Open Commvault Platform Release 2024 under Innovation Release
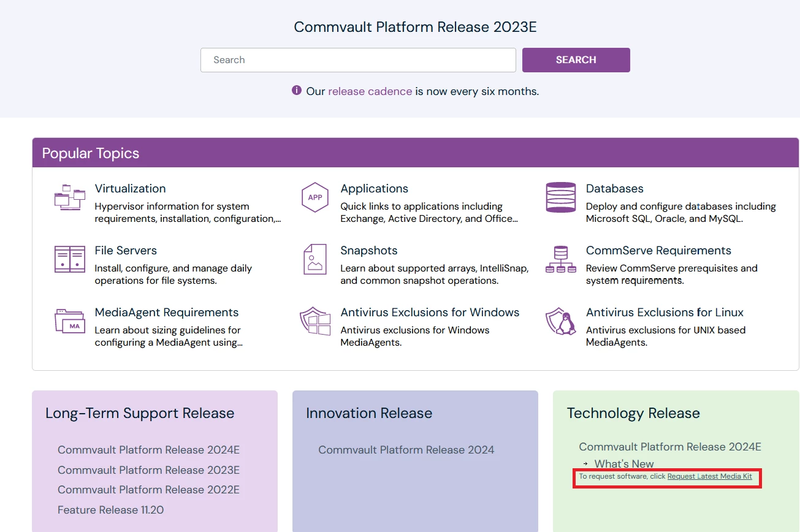The width and height of the screenshot is (800, 532). [406, 450]
